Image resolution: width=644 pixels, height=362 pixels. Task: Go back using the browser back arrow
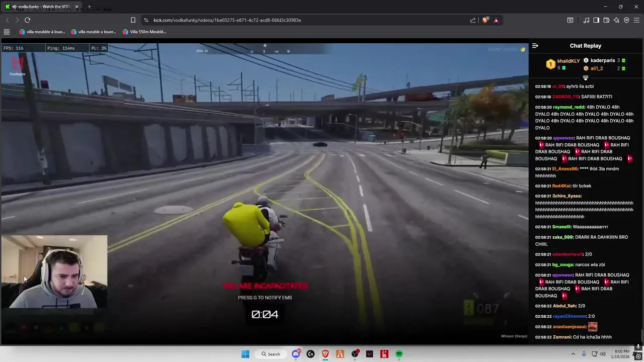(7, 20)
